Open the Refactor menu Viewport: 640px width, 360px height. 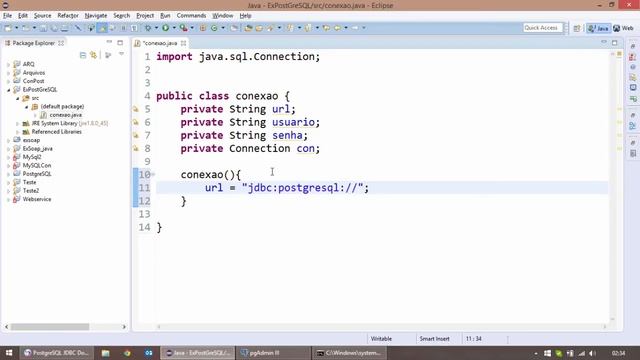point(68,16)
